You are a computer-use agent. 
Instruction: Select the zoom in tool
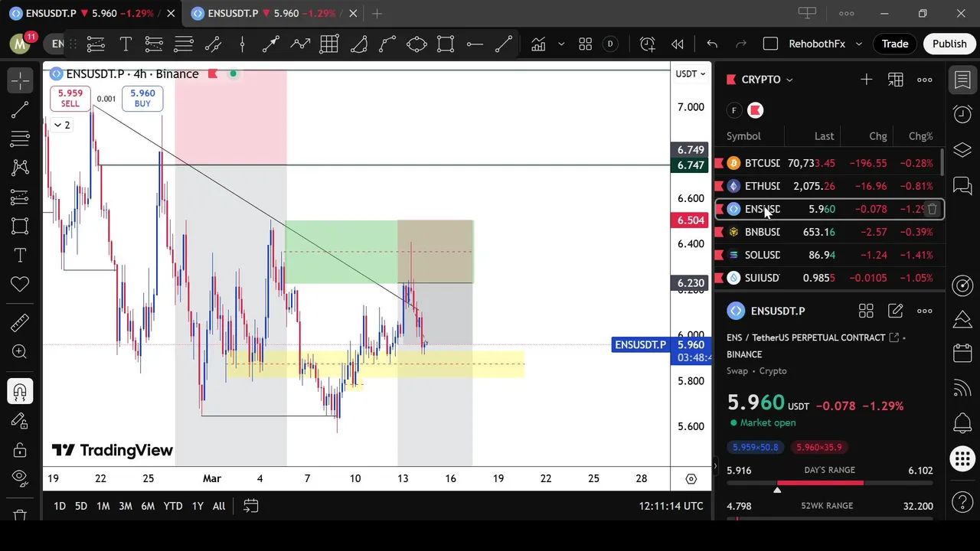(20, 351)
